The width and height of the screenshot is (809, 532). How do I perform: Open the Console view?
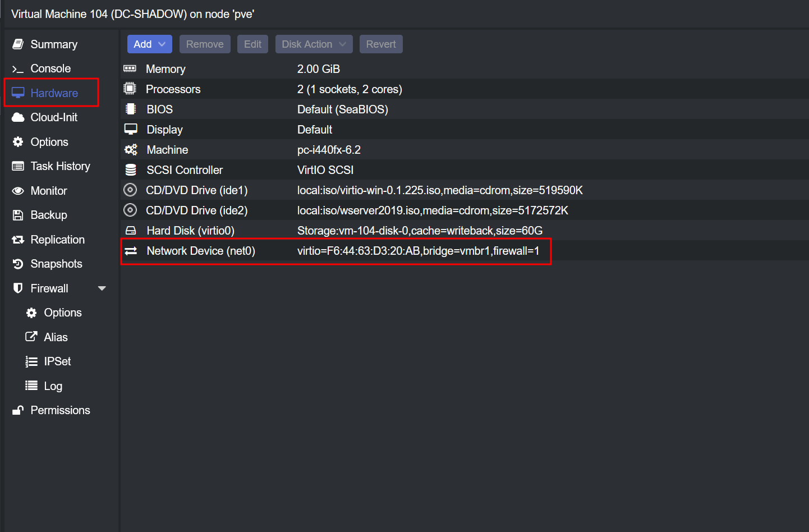[x=50, y=68]
